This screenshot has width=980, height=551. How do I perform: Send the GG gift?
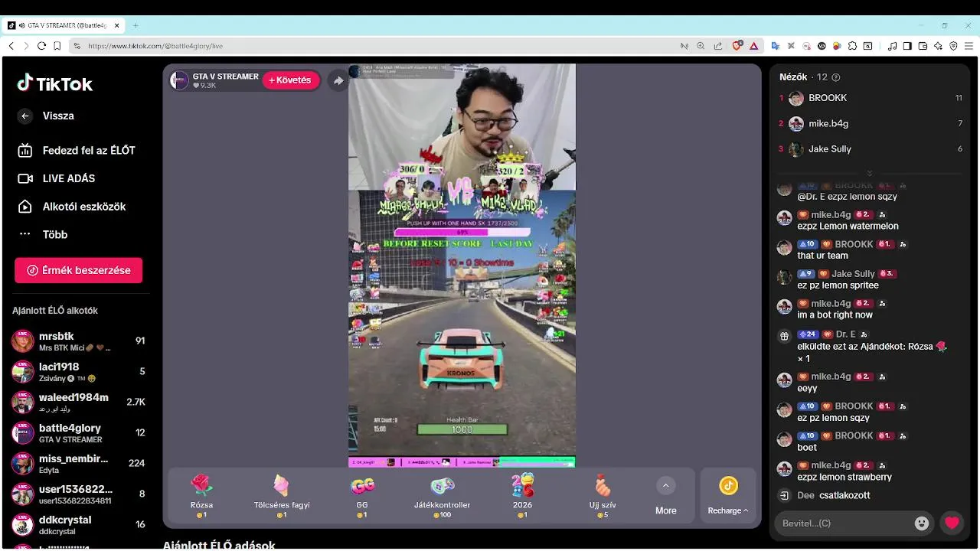tap(362, 495)
